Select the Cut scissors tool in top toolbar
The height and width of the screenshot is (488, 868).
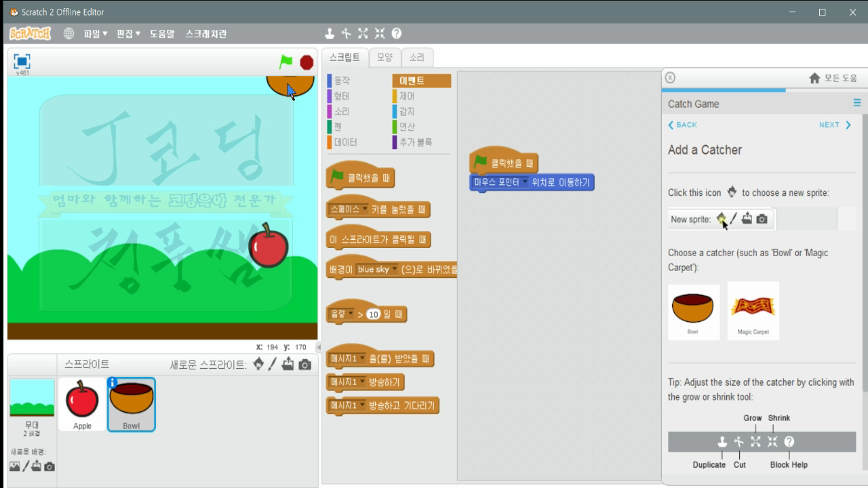tap(347, 33)
